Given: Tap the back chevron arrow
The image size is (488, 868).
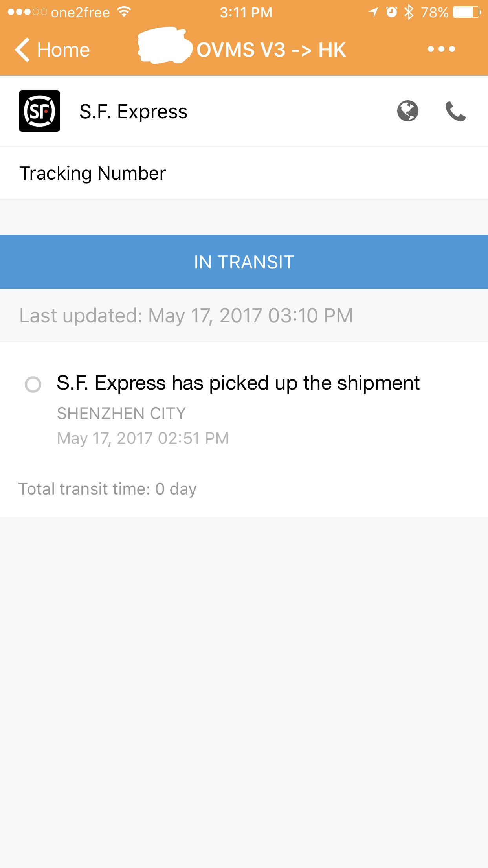Looking at the screenshot, I should coord(22,50).
